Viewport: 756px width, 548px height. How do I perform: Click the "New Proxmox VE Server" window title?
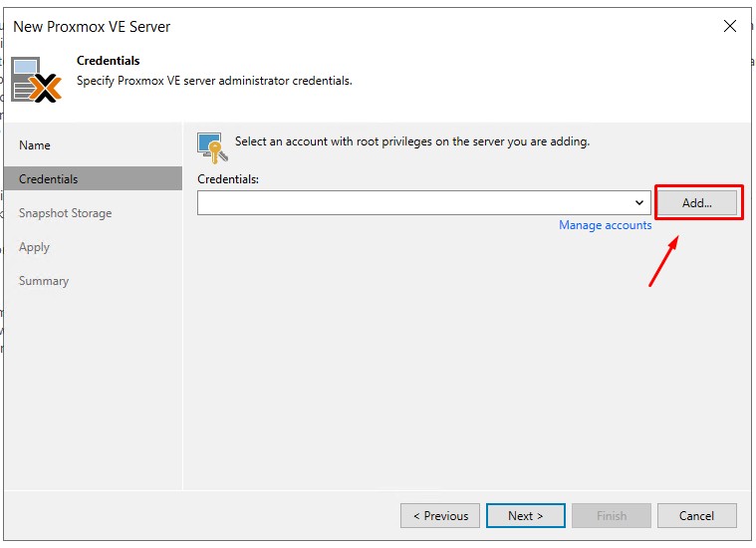pos(92,27)
